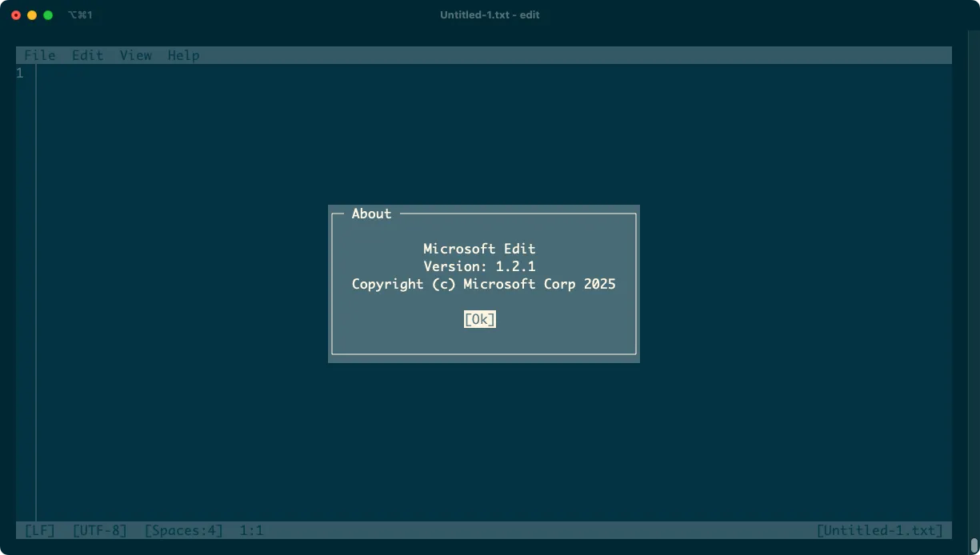Click the Version 1.2.1 text
Image resolution: width=980 pixels, height=555 pixels.
click(480, 266)
